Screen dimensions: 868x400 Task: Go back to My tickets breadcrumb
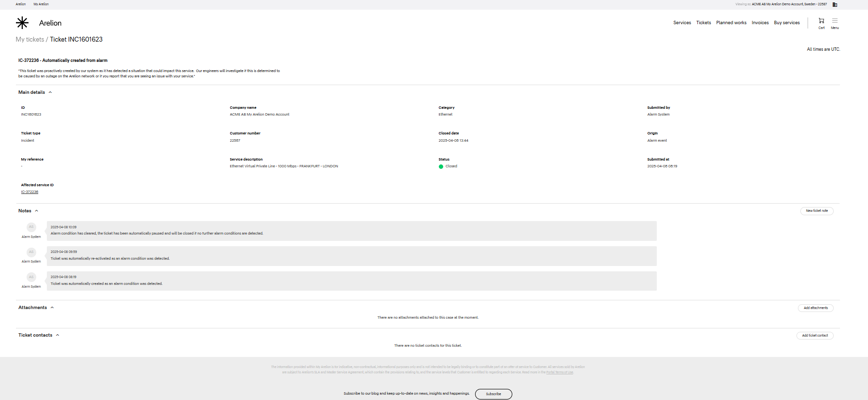pos(30,40)
